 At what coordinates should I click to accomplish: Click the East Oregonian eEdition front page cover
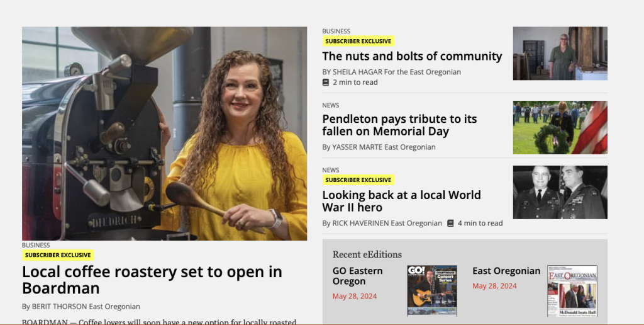(572, 290)
